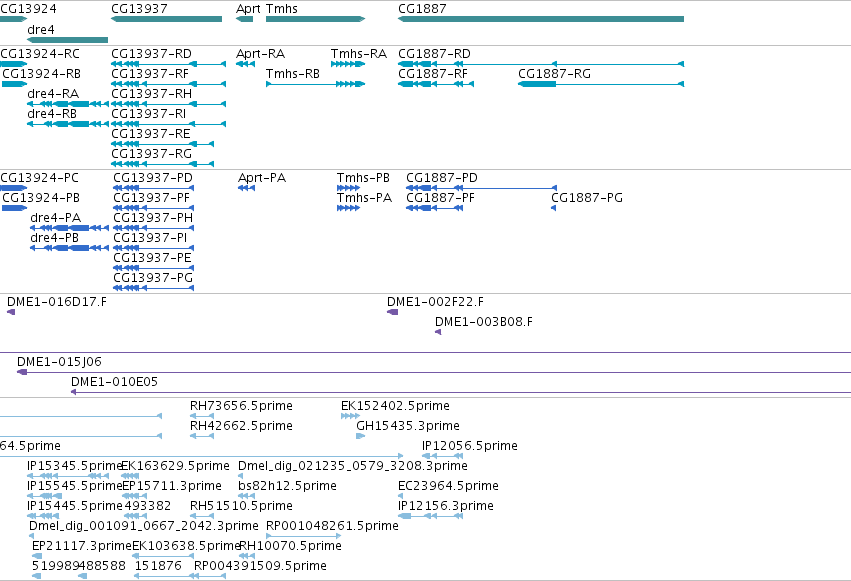The height and width of the screenshot is (581, 851).
Task: Click the dre4 gene label
Action: click(41, 29)
